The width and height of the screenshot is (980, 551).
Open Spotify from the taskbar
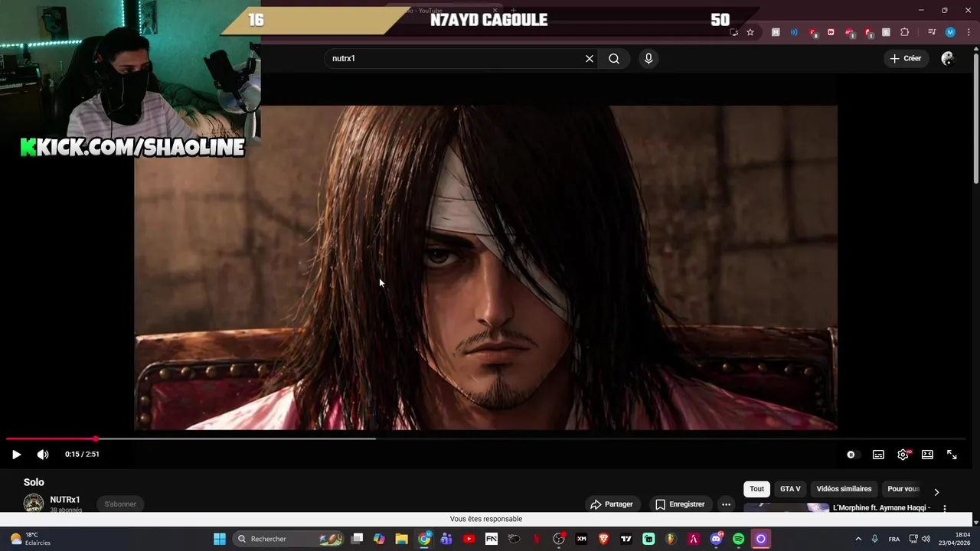739,539
